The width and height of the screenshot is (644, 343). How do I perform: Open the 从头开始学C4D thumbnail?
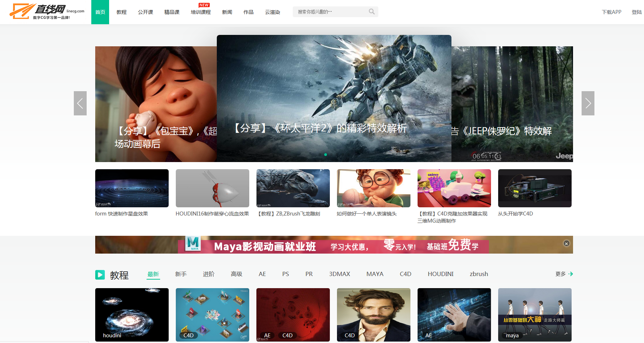tap(535, 188)
